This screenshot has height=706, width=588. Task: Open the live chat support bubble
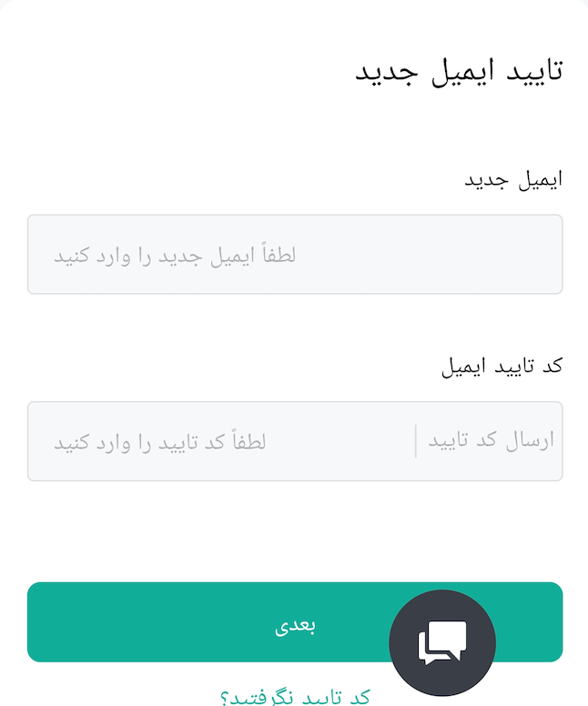pos(442,643)
